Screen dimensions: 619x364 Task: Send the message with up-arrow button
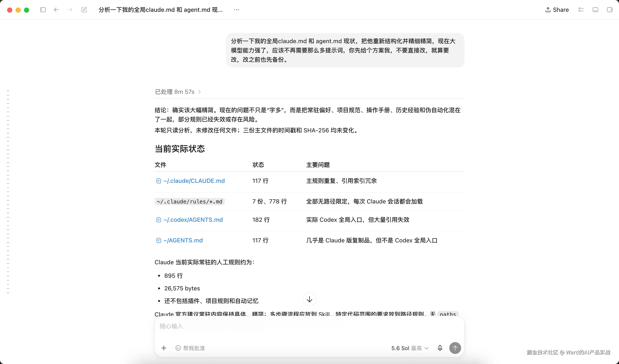[455, 348]
